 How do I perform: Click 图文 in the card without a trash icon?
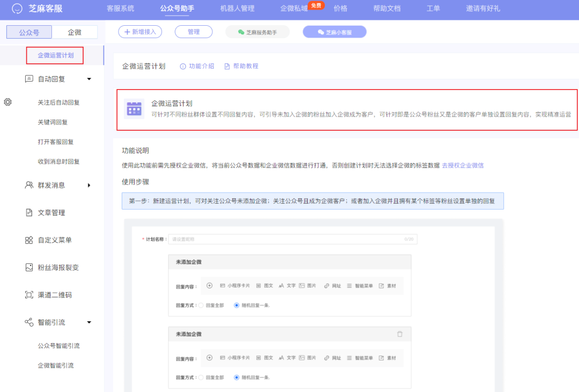[265, 286]
